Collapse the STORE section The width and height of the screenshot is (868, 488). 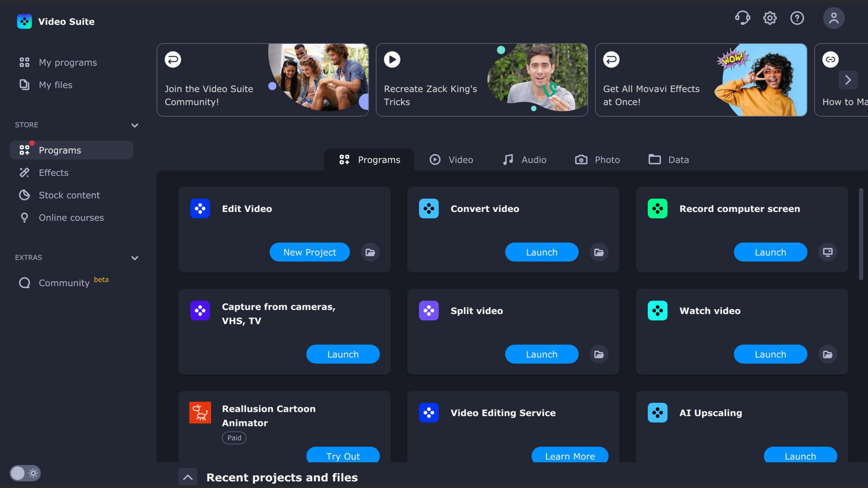point(135,125)
